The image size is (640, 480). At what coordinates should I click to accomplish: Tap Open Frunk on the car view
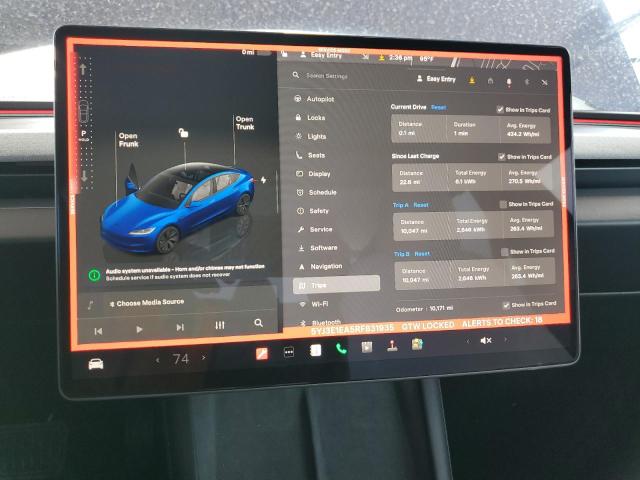point(129,140)
